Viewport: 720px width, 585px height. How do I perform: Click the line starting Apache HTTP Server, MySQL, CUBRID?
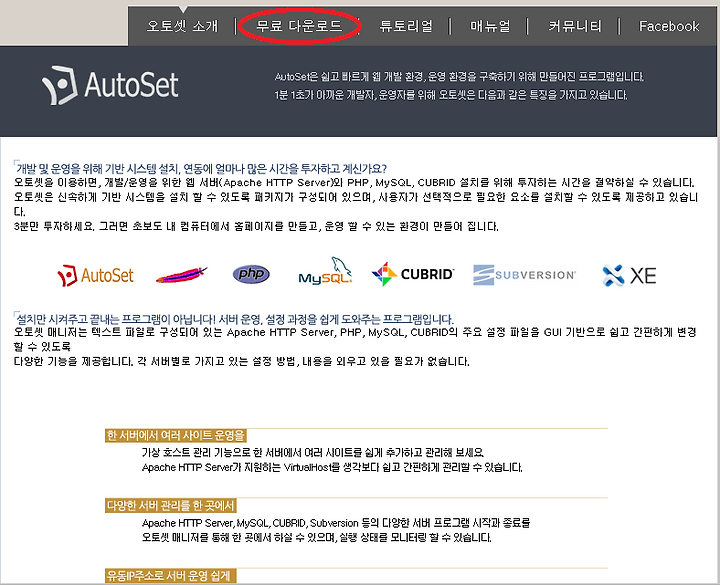(x=336, y=523)
